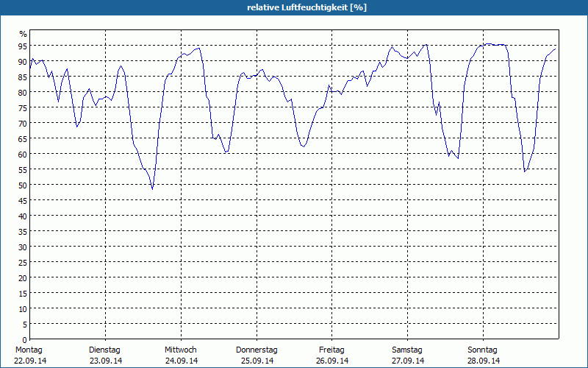
Task: Click the date '23.09.14'
Action: [x=106, y=361]
